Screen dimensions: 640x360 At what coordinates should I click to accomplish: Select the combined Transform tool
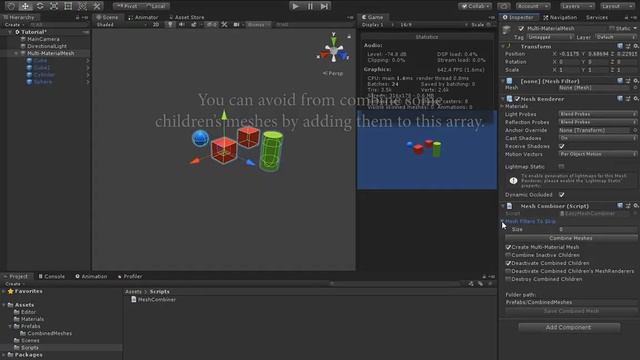point(82,6)
